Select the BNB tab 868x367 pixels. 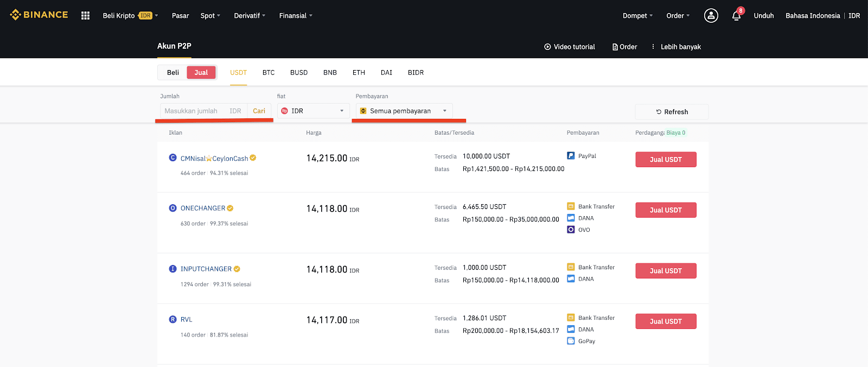[330, 72]
